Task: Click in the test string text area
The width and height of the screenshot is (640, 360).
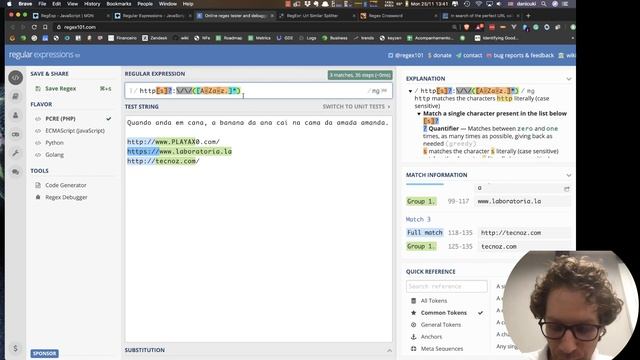Action: pos(258,229)
